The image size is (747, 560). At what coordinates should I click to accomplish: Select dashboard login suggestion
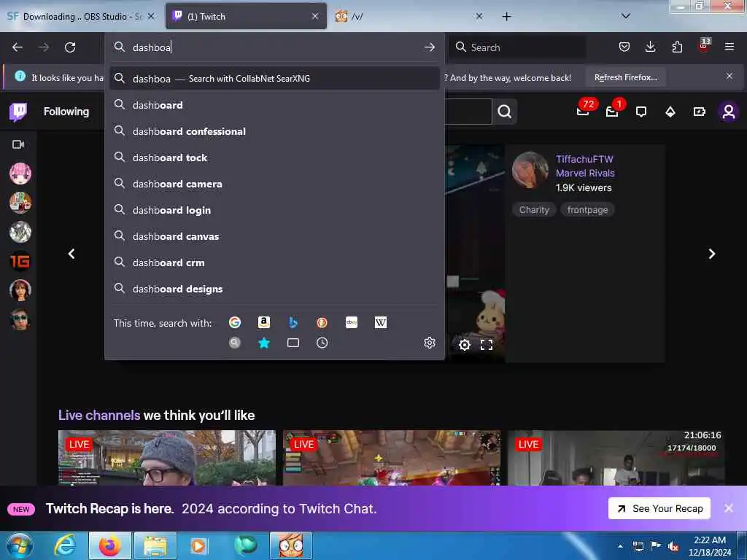click(x=274, y=210)
